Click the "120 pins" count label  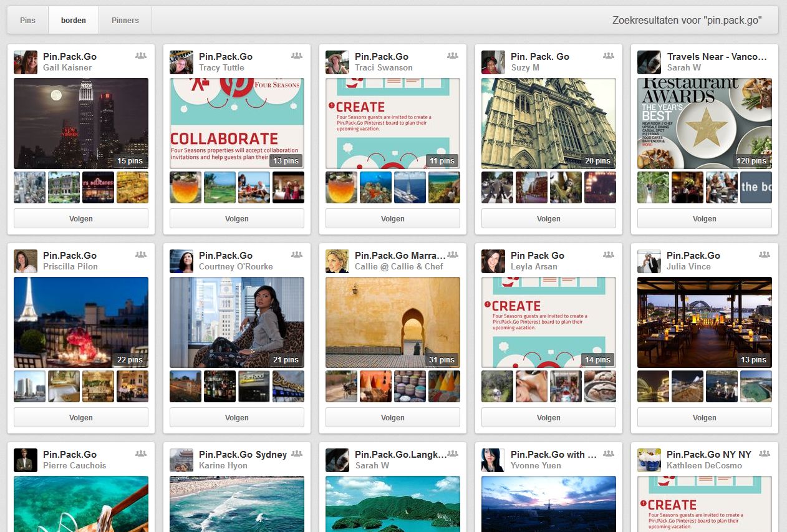751,161
